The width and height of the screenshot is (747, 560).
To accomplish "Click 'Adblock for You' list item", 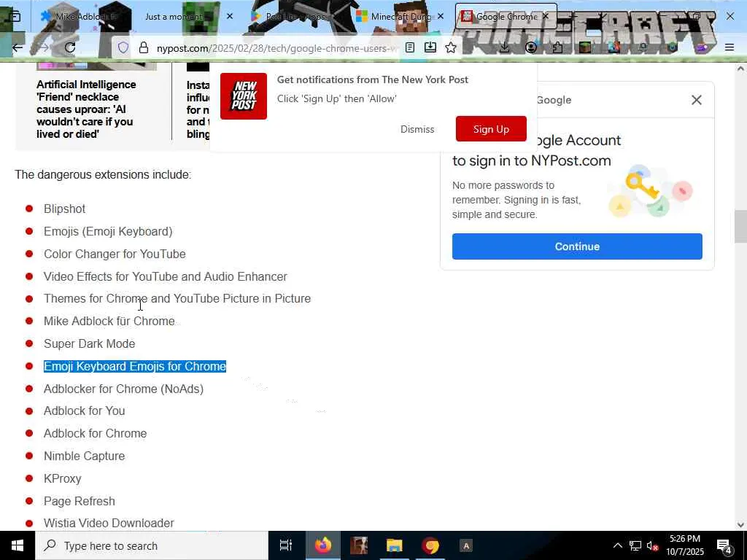I will pos(85,411).
